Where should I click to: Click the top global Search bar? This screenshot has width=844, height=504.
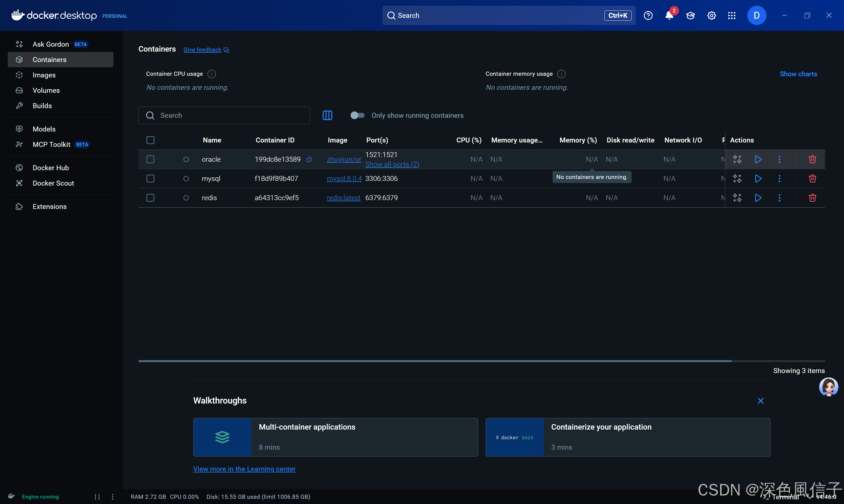(x=509, y=16)
